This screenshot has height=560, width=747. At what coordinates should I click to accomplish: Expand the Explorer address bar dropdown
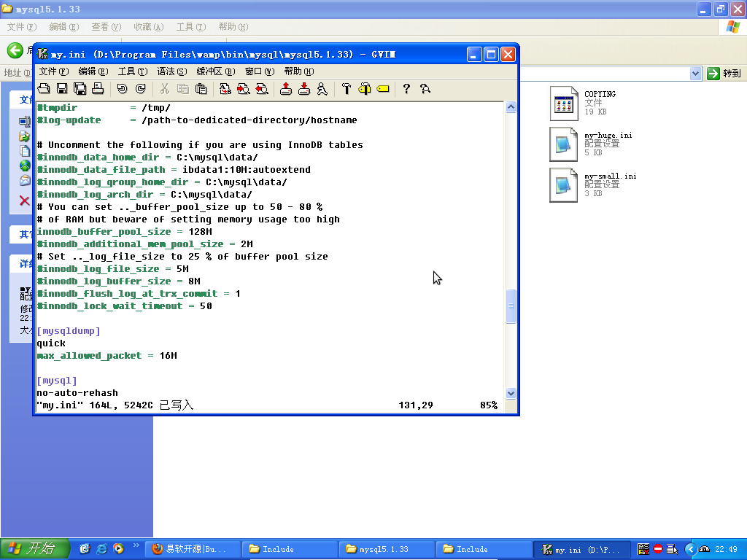pyautogui.click(x=695, y=74)
